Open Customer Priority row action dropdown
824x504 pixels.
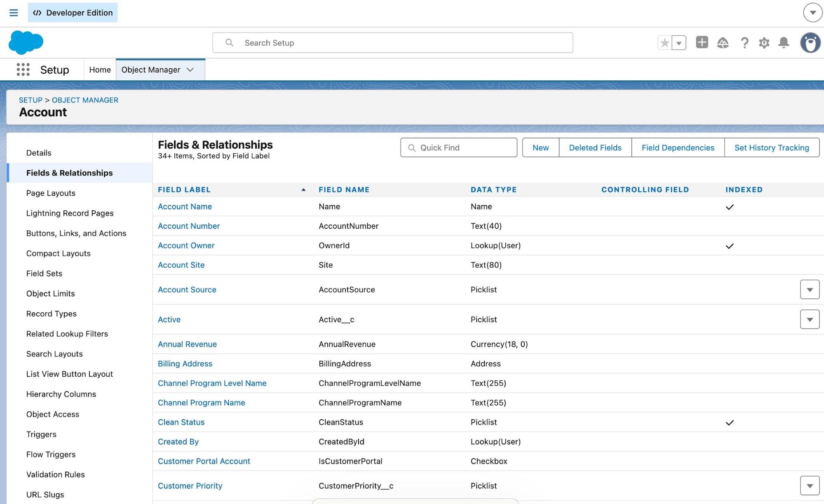810,486
